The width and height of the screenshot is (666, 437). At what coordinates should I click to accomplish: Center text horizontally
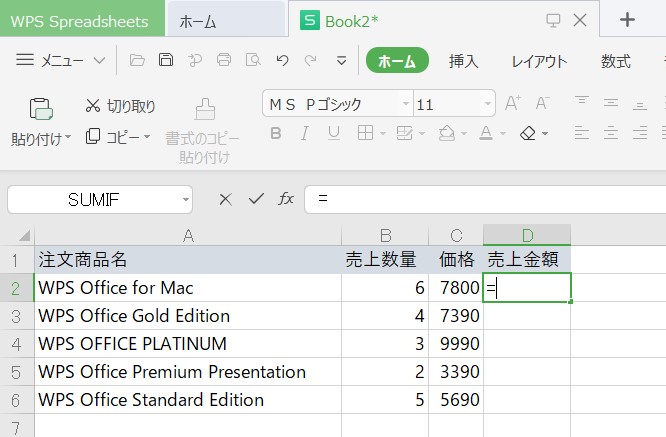point(610,133)
